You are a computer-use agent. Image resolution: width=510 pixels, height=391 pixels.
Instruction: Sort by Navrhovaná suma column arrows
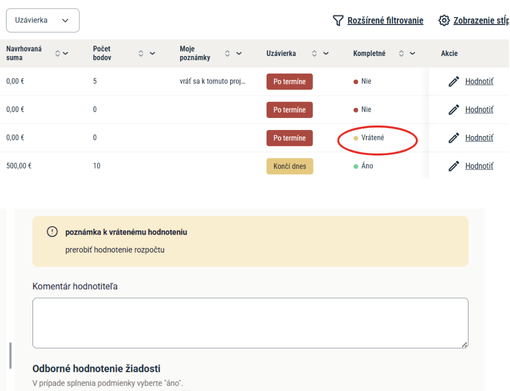(x=57, y=53)
